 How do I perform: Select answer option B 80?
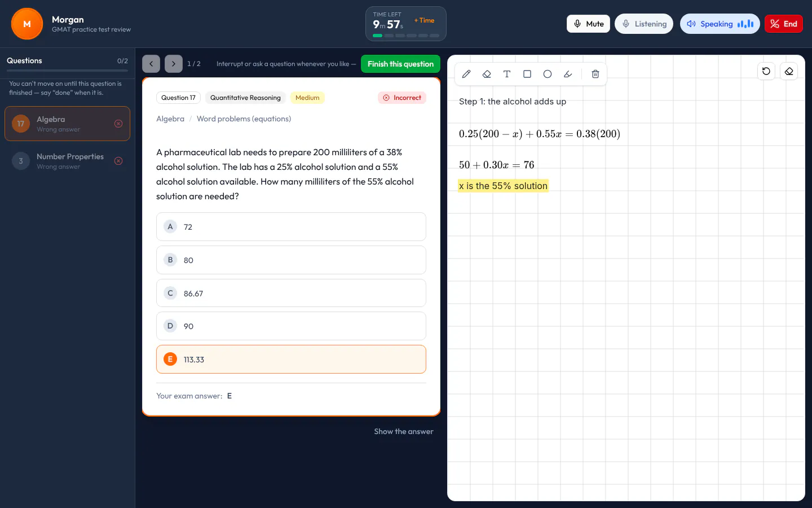(x=291, y=260)
